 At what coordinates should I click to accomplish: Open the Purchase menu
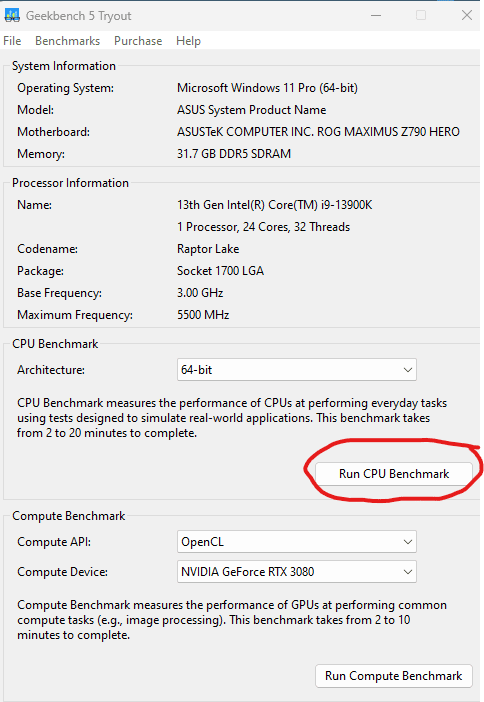pyautogui.click(x=138, y=41)
